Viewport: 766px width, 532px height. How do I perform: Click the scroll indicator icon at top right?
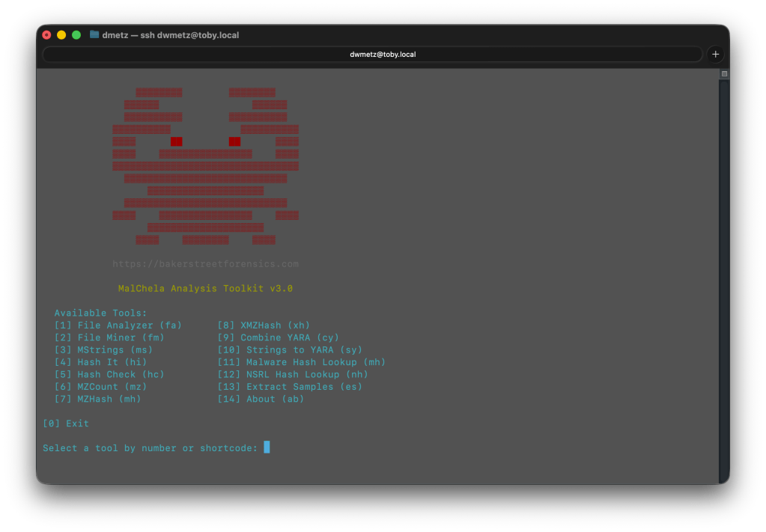[x=724, y=74]
